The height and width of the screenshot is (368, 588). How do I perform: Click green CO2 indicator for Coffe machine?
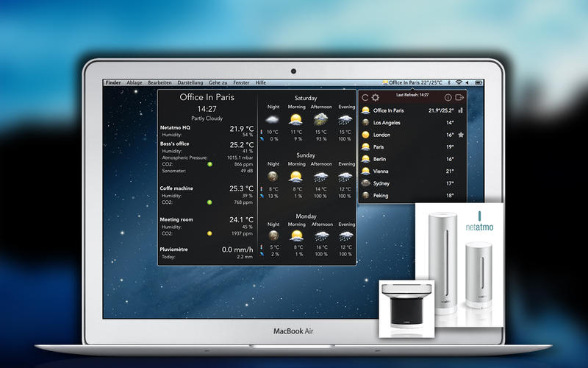coord(209,202)
